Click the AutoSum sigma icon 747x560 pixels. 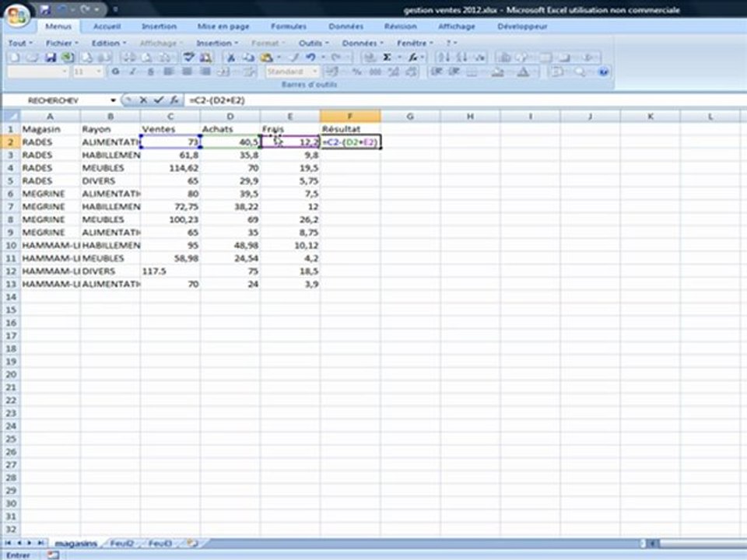(x=387, y=58)
